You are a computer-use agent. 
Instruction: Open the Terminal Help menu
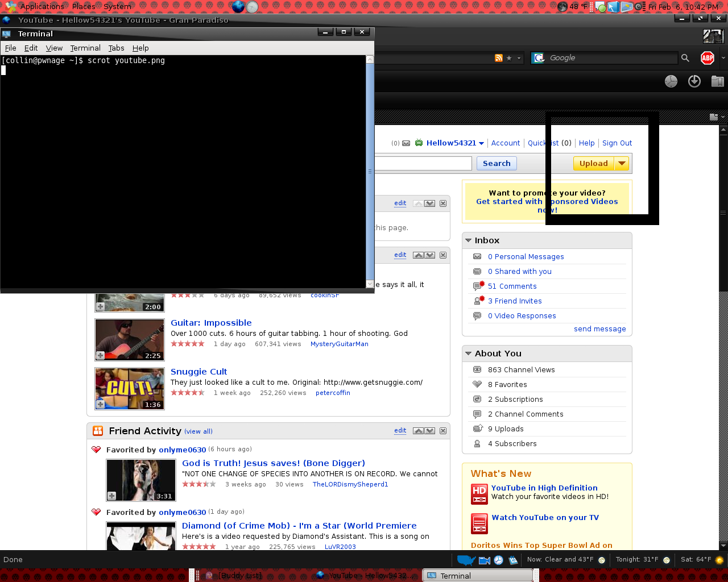click(x=140, y=48)
